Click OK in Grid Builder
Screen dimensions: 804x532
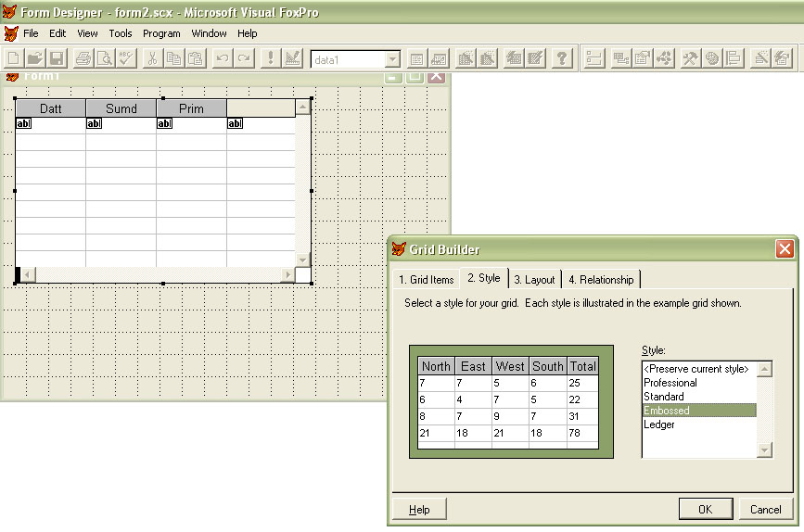tap(706, 509)
